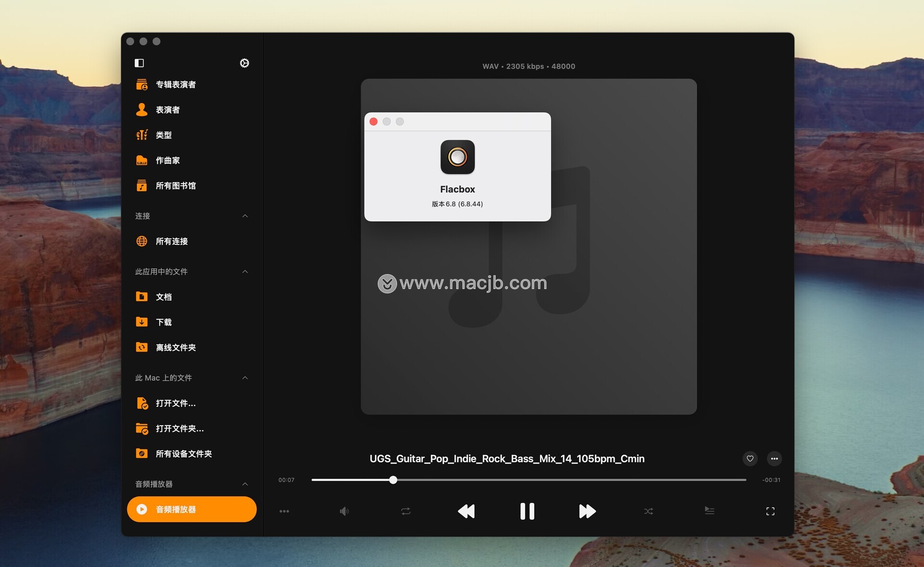The height and width of the screenshot is (567, 924).
Task: Click the remaining time -00:31
Action: [771, 480]
